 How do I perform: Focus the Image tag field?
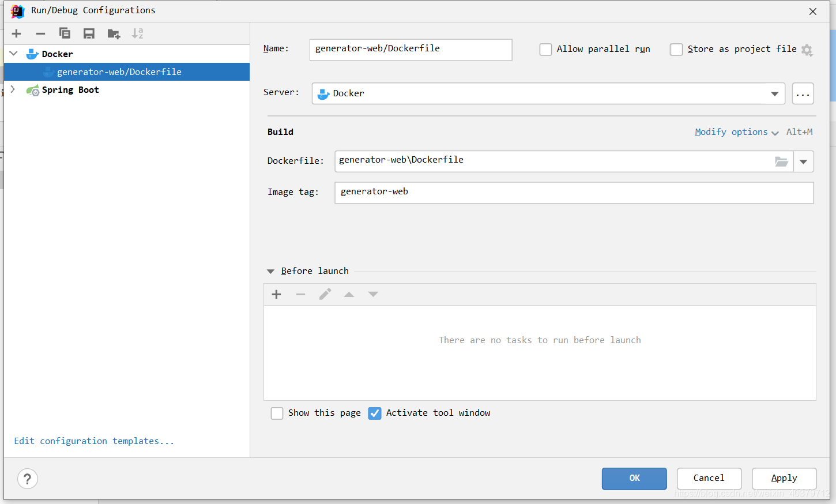pos(574,193)
